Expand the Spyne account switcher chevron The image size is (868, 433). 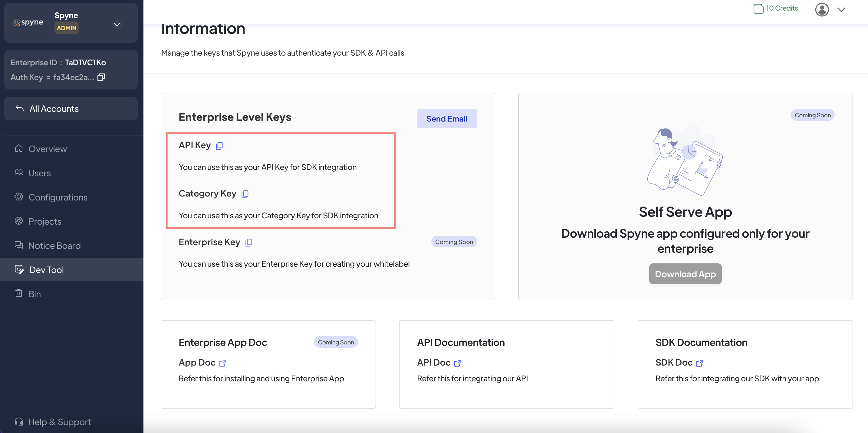coord(117,24)
